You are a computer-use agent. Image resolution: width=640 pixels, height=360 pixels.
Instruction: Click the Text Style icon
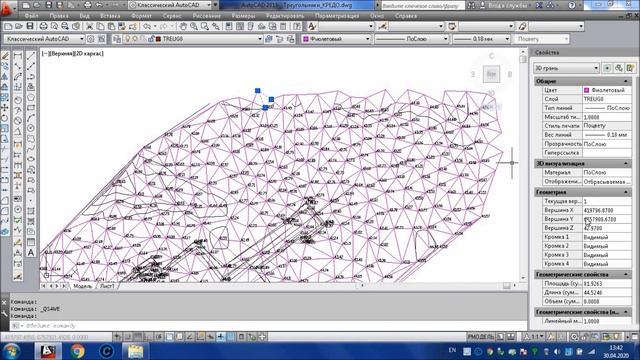tap(312, 26)
